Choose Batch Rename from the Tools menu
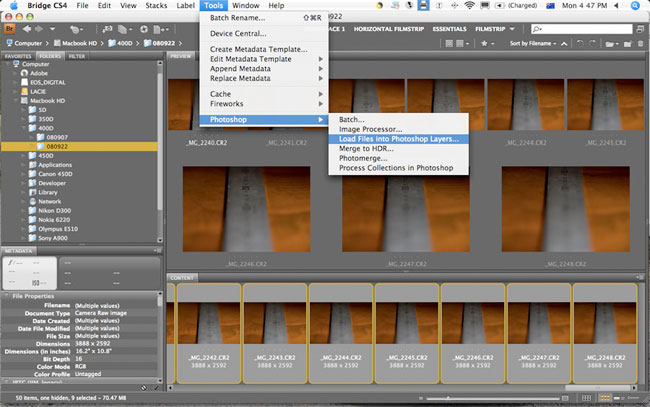Viewport: 650px width, 407px height. point(264,18)
